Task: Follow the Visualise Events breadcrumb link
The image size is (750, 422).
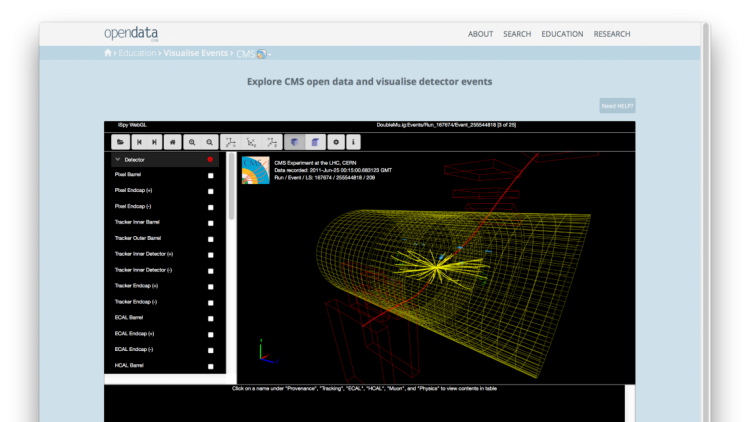Action: point(196,53)
